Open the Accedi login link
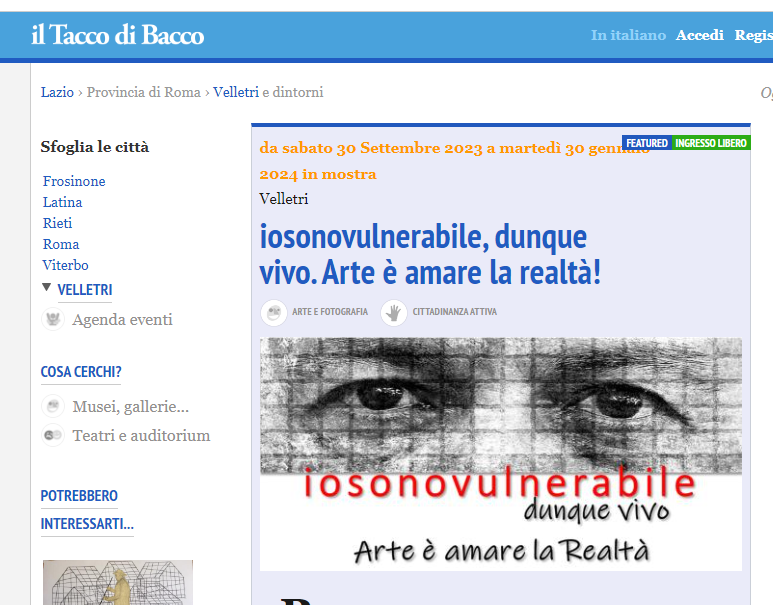 [x=700, y=35]
